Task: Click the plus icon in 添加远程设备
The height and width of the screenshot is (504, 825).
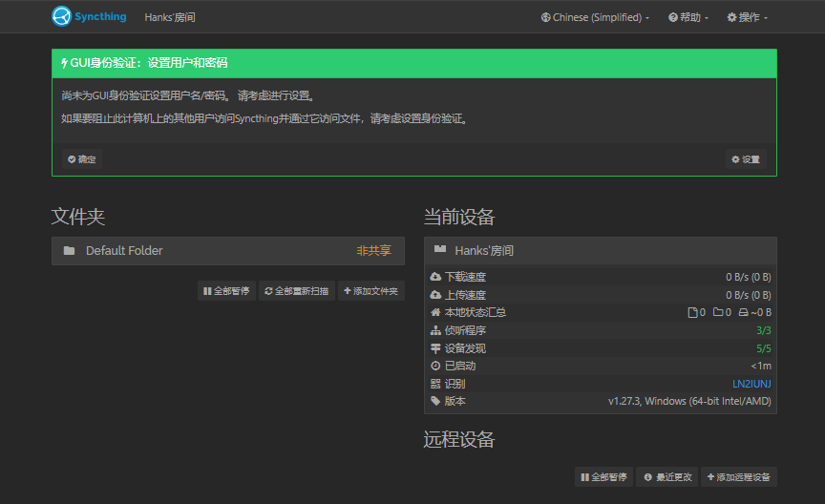Action: point(710,477)
